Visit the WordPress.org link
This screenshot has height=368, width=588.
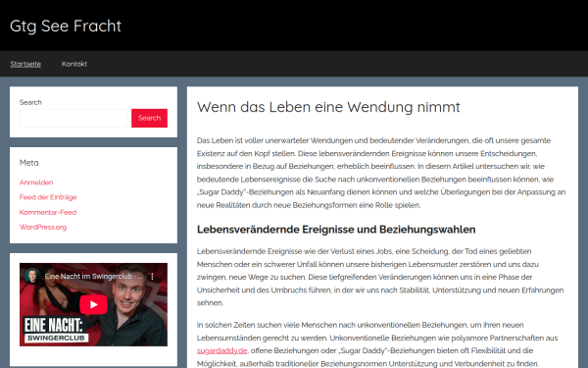pyautogui.click(x=43, y=228)
